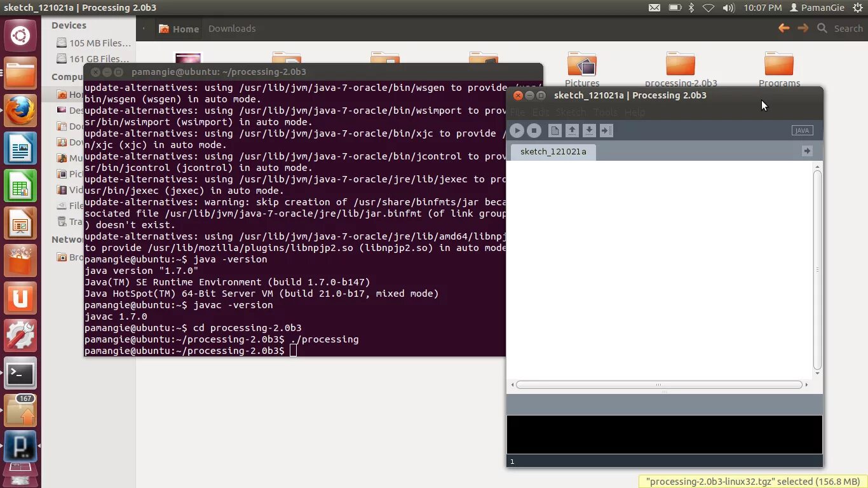Open the Bluetooth indicator menu
Viewport: 868px width, 488px height.
click(x=691, y=8)
